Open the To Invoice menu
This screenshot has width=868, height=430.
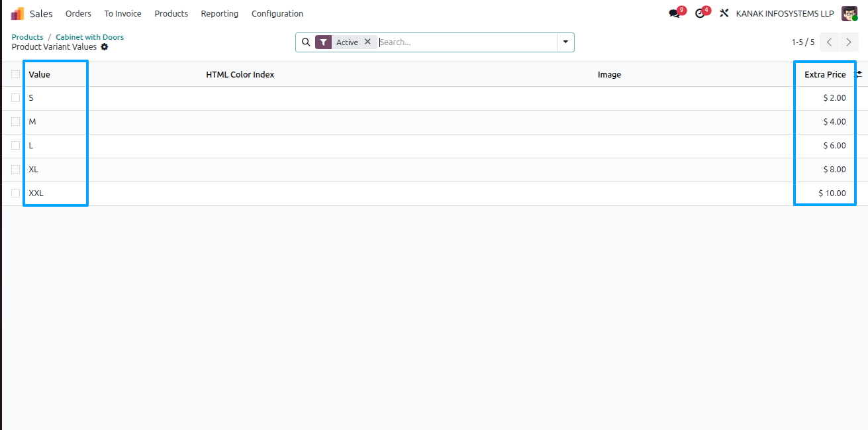(x=122, y=13)
